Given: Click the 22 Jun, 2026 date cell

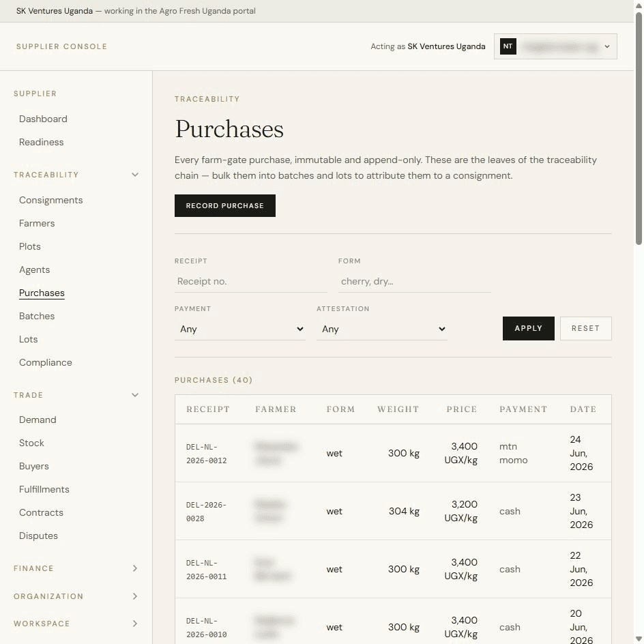Looking at the screenshot, I should [x=581, y=569].
